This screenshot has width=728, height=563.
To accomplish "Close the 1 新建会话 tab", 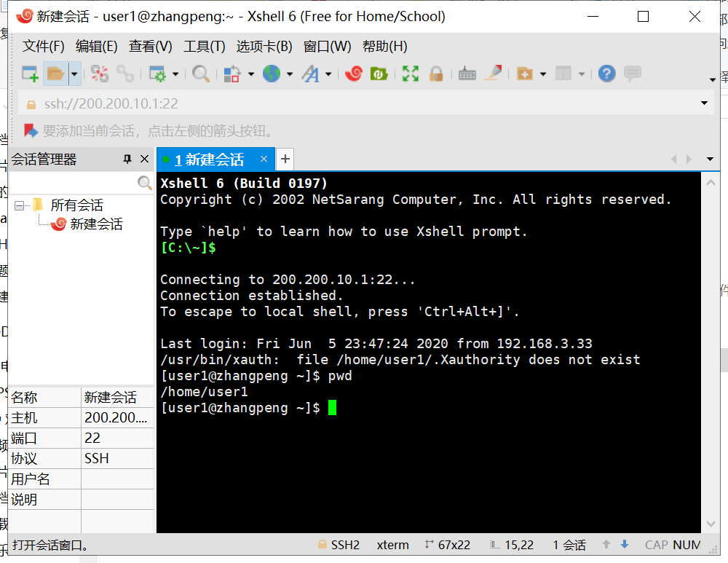I will point(264,159).
